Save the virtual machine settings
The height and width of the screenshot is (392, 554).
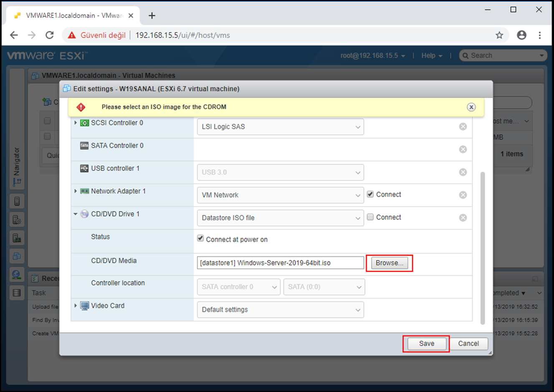[426, 344]
